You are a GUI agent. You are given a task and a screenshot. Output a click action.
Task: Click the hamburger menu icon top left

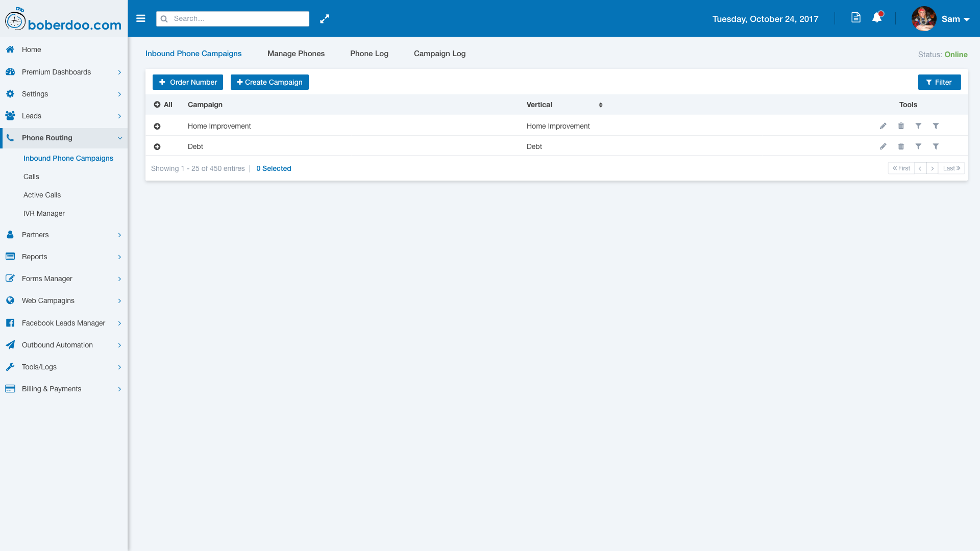141,18
